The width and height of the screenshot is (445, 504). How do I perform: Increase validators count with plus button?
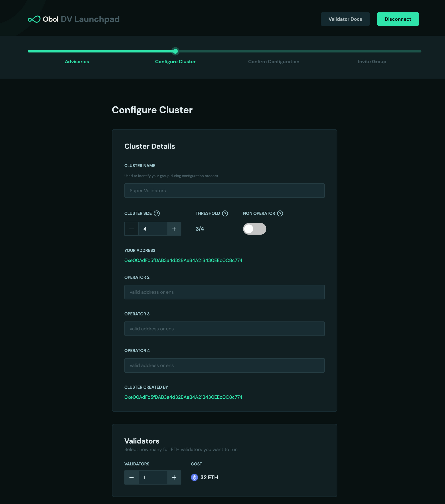point(174,477)
